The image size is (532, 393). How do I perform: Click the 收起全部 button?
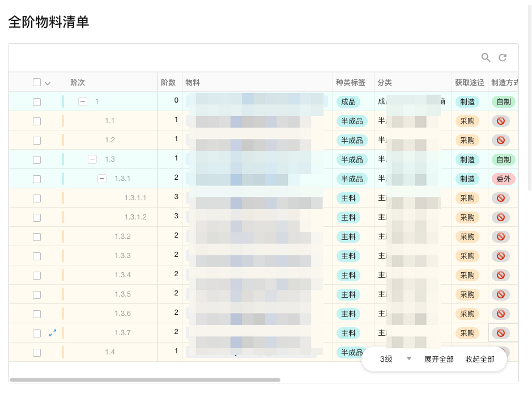[480, 359]
